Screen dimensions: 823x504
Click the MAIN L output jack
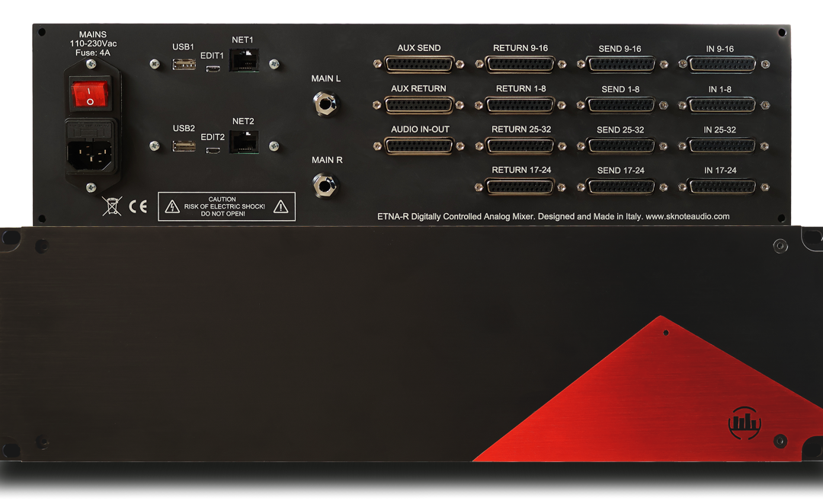click(326, 103)
